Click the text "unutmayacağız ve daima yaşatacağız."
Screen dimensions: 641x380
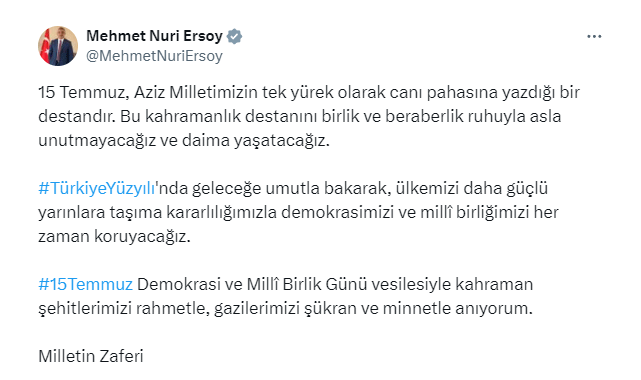(x=184, y=141)
